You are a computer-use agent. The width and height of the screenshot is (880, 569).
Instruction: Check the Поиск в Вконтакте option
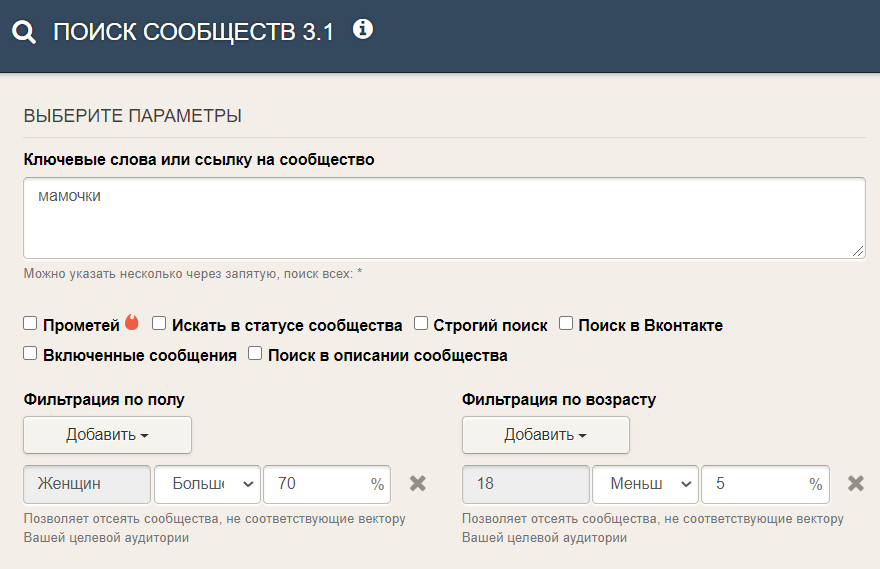566,324
